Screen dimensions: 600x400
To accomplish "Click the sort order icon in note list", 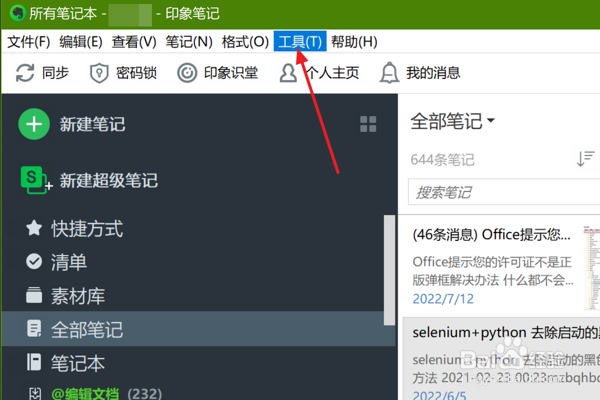I will (585, 159).
